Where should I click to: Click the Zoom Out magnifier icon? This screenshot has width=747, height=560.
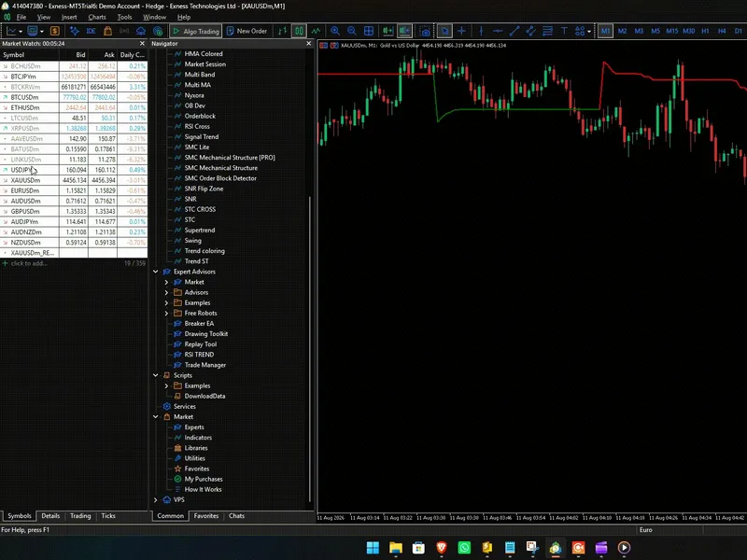[x=352, y=31]
